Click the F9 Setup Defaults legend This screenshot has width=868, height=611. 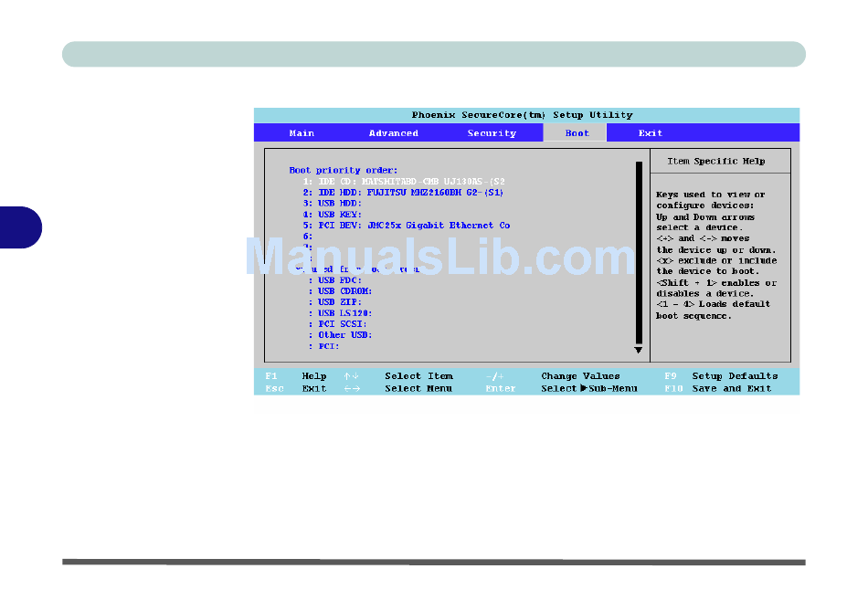pos(721,376)
